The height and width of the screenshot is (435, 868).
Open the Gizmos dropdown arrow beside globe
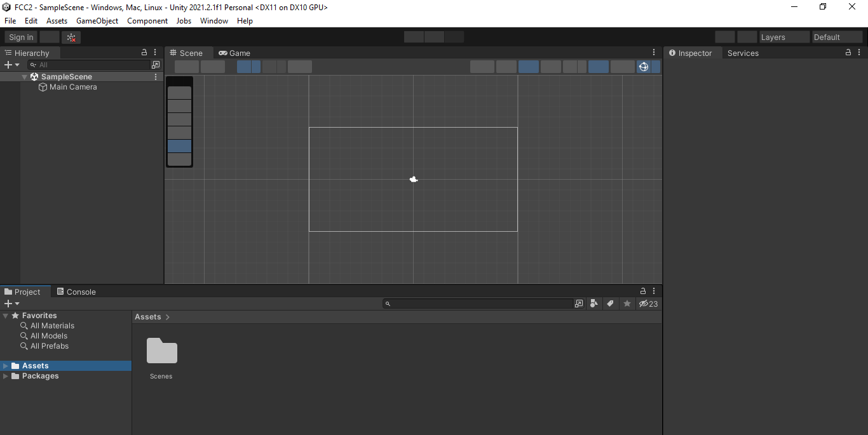(656, 67)
